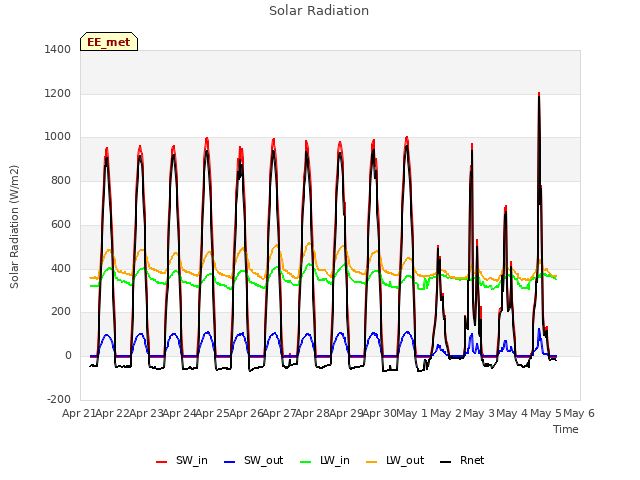Toggle the SW_in legend entry
640x480 pixels.
[182, 460]
